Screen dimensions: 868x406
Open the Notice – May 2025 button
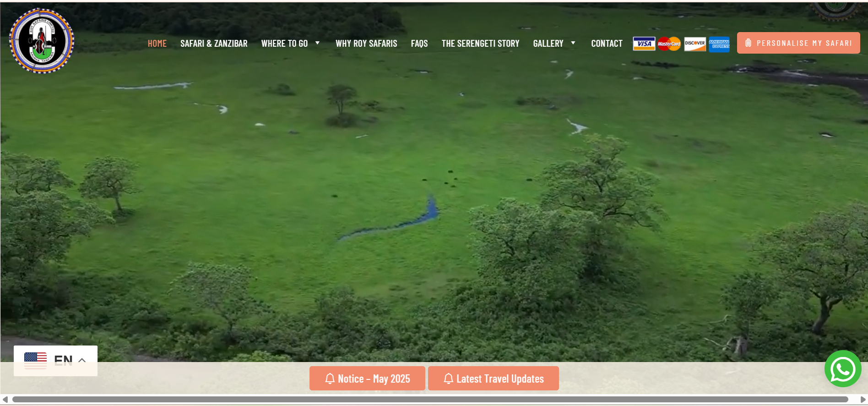[367, 379]
